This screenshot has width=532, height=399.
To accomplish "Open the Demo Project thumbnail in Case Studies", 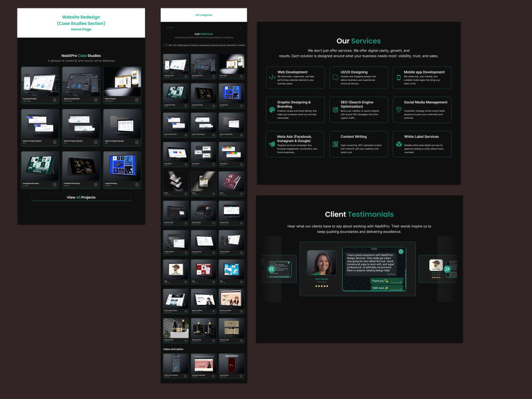I will (122, 81).
